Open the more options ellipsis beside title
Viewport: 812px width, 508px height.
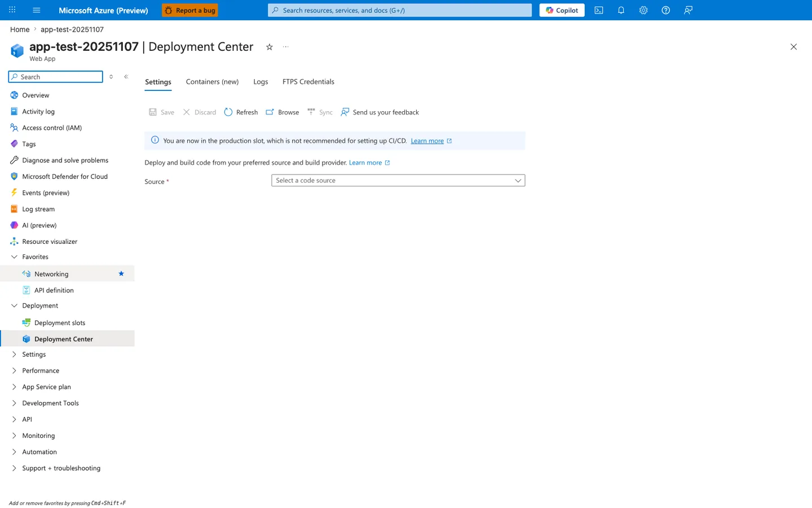286,47
